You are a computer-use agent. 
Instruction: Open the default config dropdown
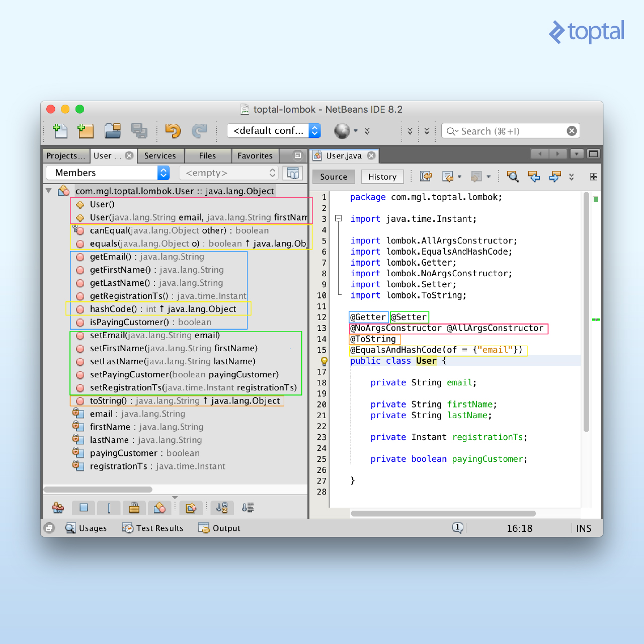pos(274,131)
